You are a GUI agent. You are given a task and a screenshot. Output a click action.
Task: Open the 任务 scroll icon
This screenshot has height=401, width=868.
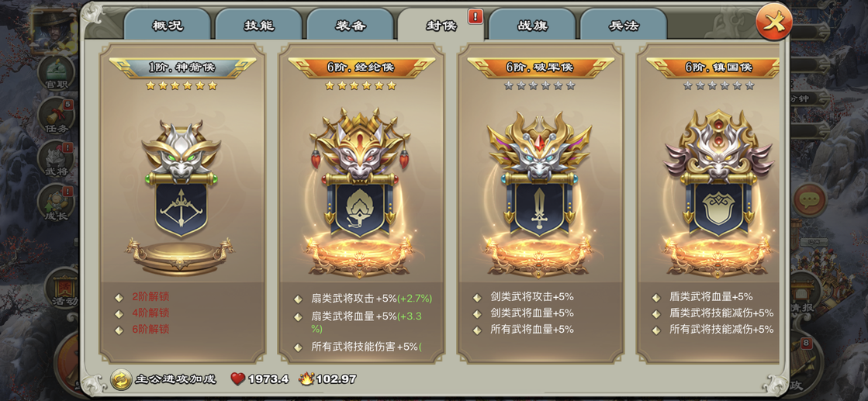pyautogui.click(x=57, y=116)
